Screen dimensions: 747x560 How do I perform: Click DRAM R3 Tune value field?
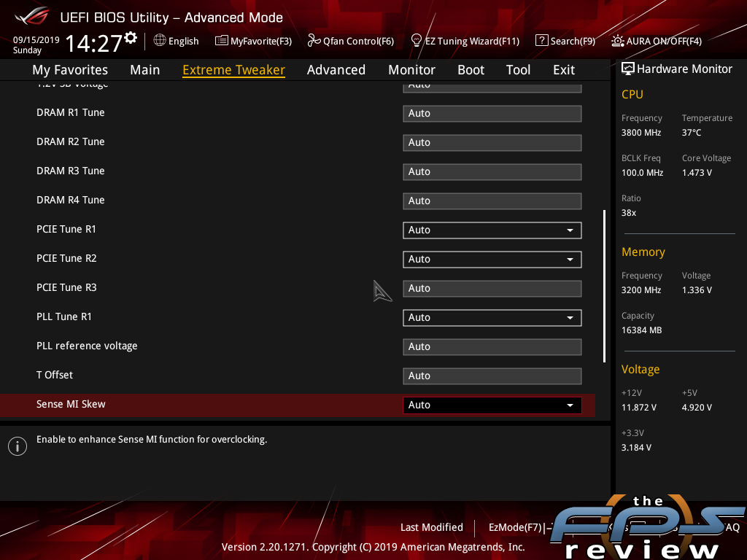pyautogui.click(x=492, y=171)
